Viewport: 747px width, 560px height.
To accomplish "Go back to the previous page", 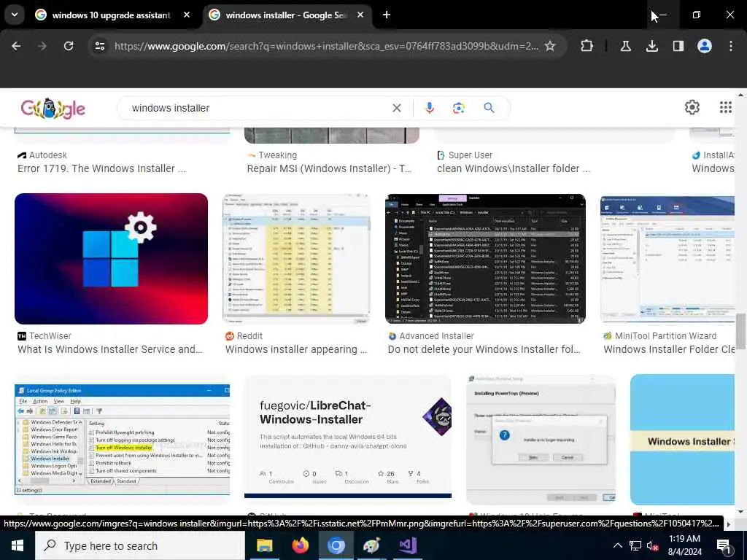I will 16,46.
